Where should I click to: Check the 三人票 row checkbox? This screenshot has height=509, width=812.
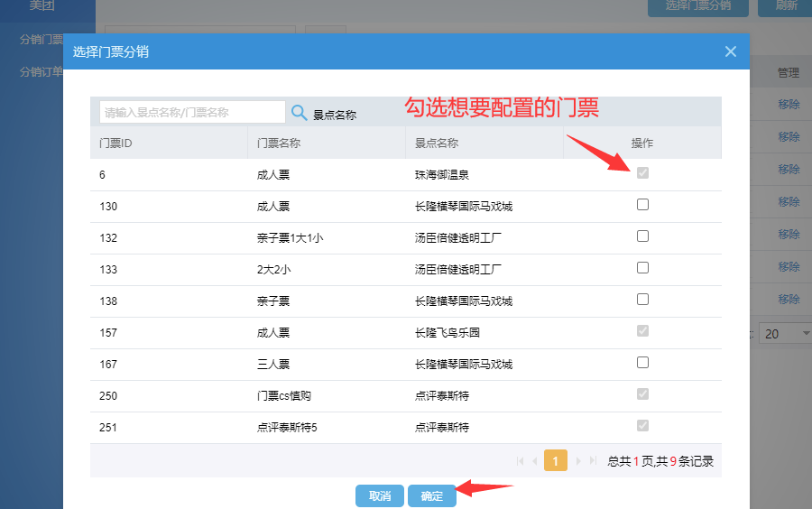(642, 363)
